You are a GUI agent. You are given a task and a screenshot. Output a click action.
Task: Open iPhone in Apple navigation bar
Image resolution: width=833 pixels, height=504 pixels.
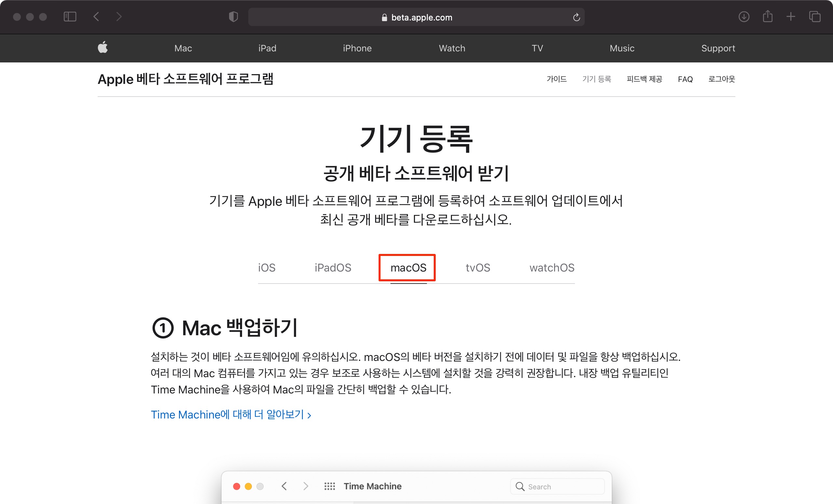click(x=357, y=48)
